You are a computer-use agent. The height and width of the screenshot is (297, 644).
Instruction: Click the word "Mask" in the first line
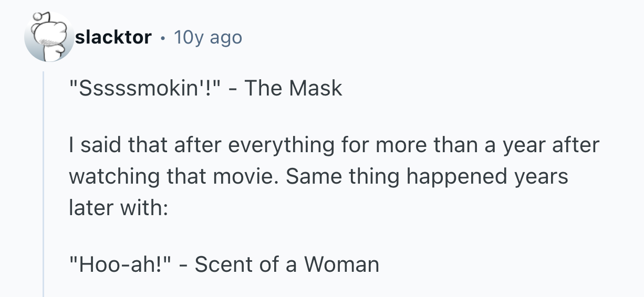point(316,88)
